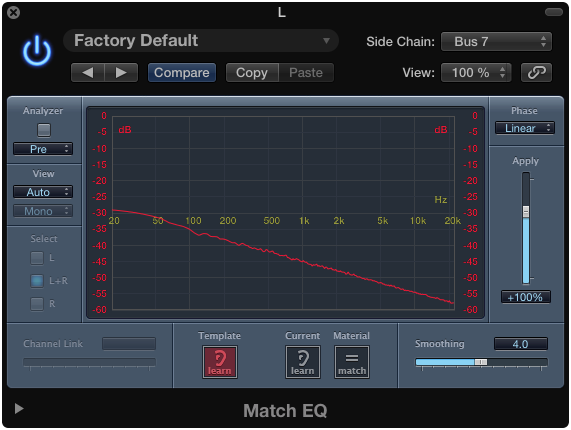Click the Channel Link slider track
Screen dimensions: 571x430
[x=89, y=362]
